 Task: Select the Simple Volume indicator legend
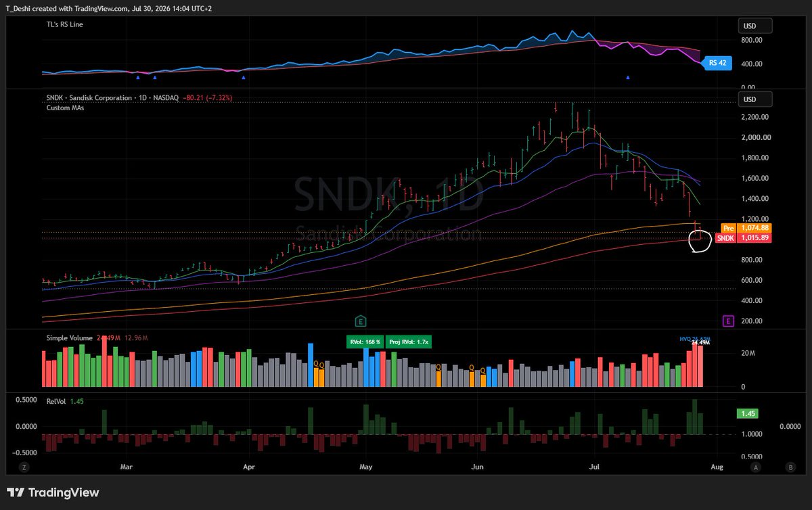(x=70, y=338)
